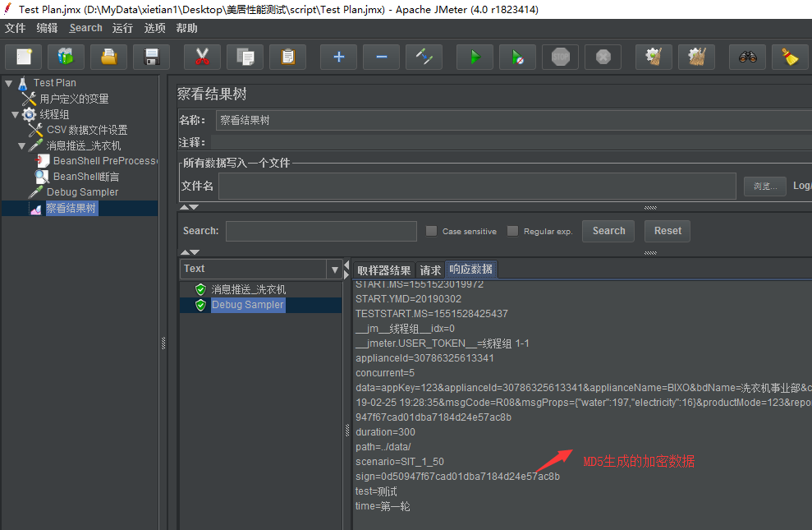The width and height of the screenshot is (812, 530).
Task: Open the Text renderer dropdown
Action: (x=334, y=270)
